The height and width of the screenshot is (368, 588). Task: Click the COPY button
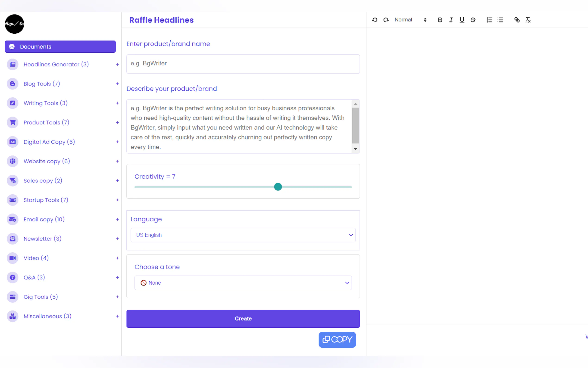[337, 339]
